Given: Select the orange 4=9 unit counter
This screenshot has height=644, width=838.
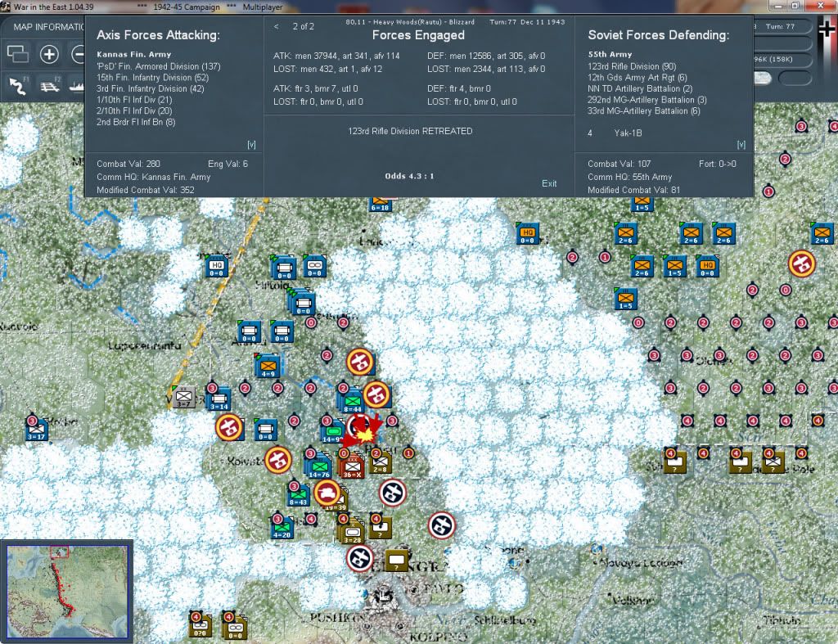Looking at the screenshot, I should tap(268, 366).
